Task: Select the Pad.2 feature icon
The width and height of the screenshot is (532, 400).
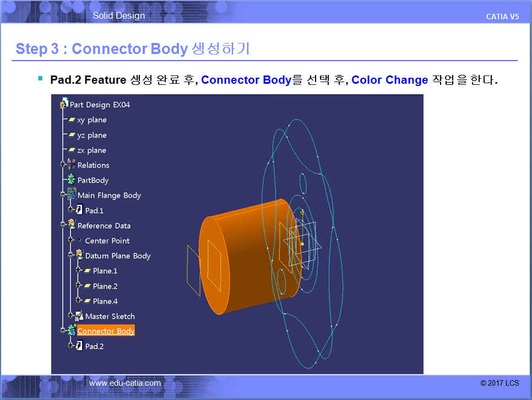Action: tap(79, 346)
